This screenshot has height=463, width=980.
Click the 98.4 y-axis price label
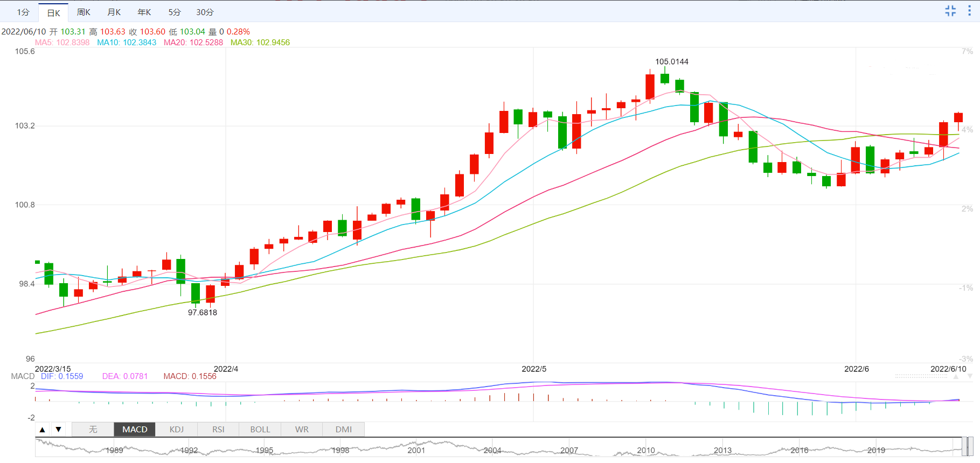pos(27,284)
